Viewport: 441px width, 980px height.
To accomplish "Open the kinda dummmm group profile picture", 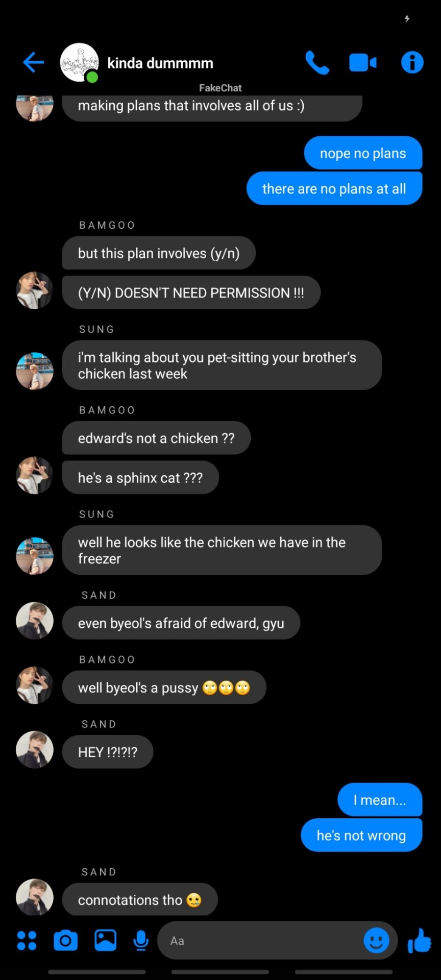I will point(79,63).
